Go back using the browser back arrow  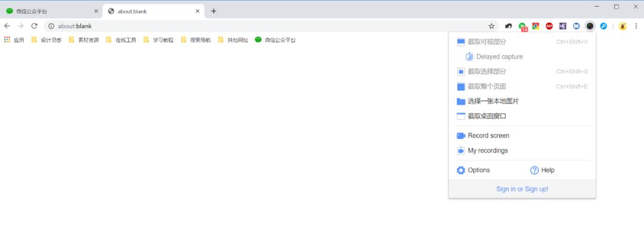click(x=7, y=26)
